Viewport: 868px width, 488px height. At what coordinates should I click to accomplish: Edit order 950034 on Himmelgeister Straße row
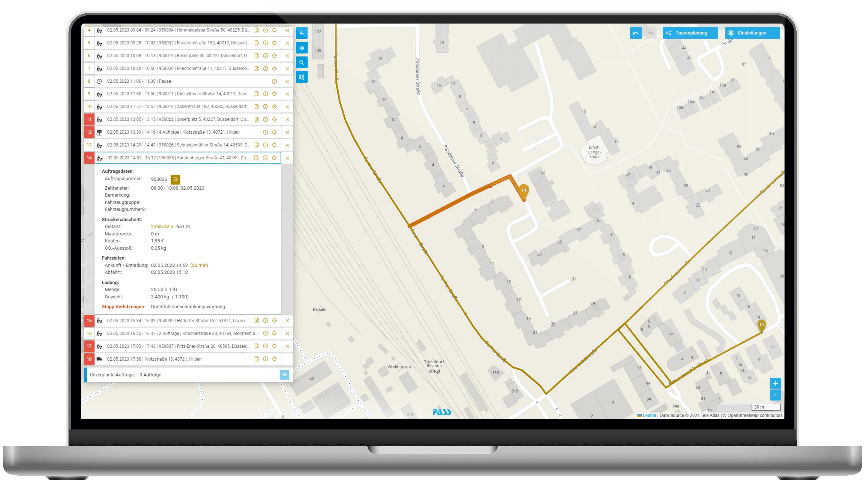click(x=257, y=30)
